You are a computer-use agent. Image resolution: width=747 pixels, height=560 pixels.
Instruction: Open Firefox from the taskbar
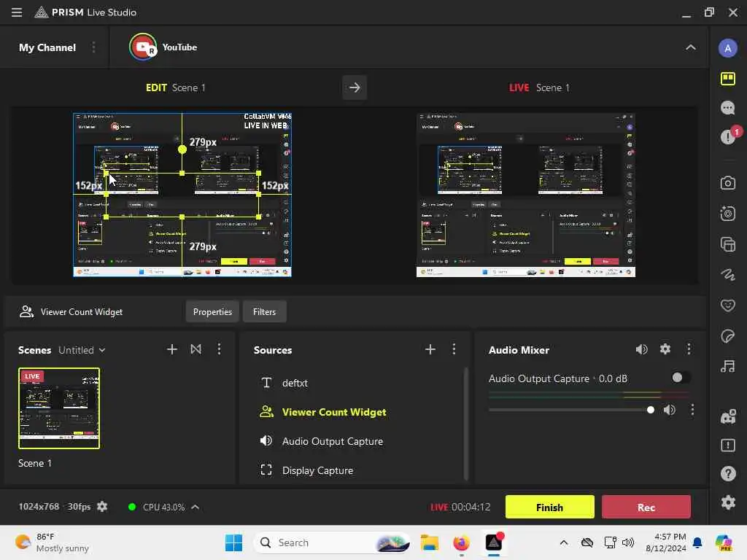pos(461,542)
